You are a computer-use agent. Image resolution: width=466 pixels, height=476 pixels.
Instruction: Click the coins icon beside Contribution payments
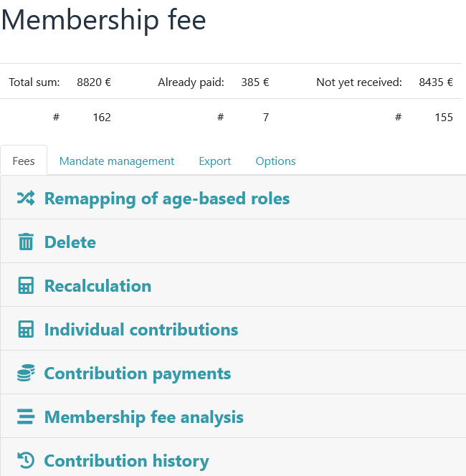(26, 373)
